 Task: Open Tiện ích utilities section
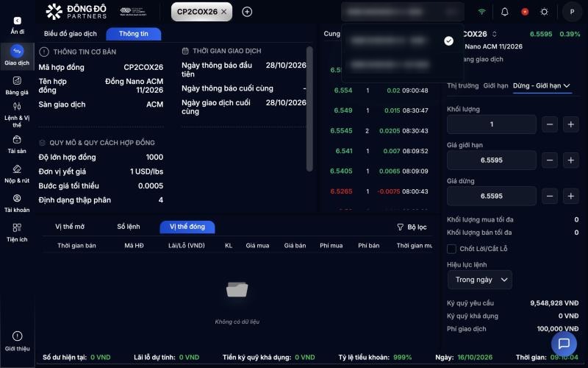[x=17, y=233]
